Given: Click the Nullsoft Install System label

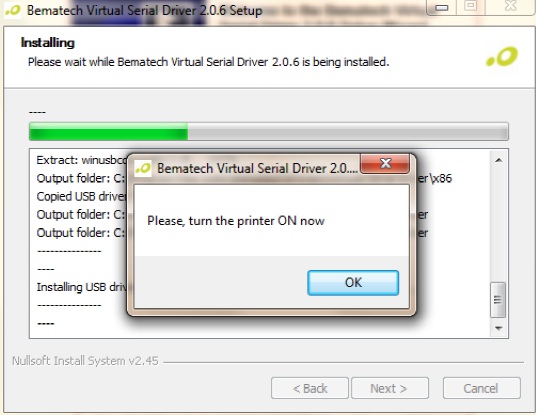Looking at the screenshot, I should (85, 361).
